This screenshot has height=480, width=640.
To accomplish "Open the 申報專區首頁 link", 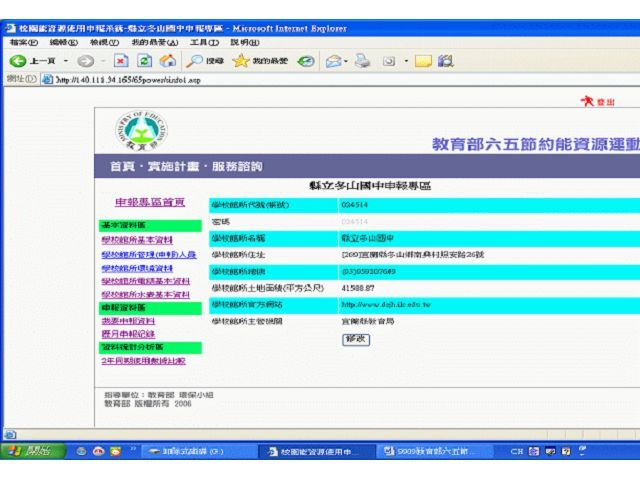I will click(x=150, y=202).
